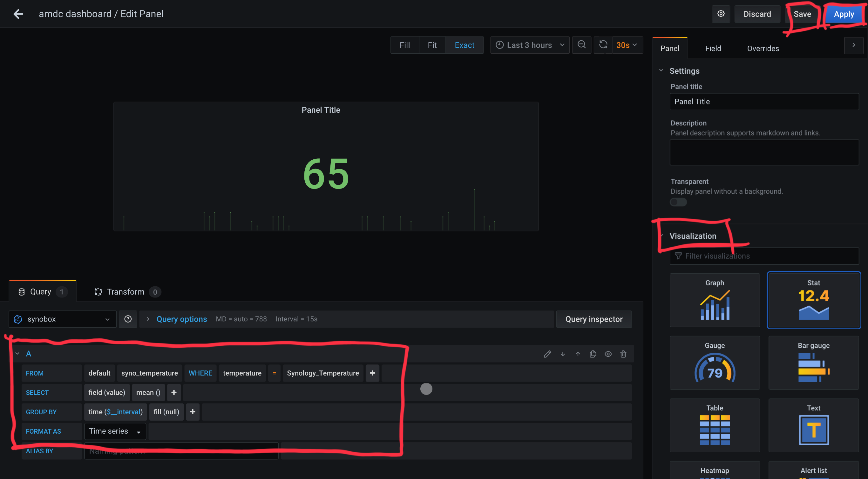Open the Query tab

point(43,291)
